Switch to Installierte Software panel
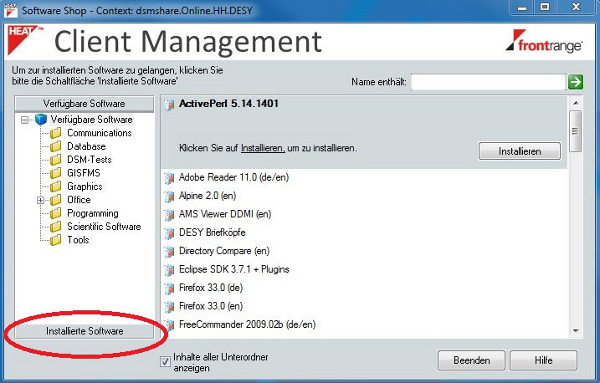The height and width of the screenshot is (383, 600). coord(84,331)
